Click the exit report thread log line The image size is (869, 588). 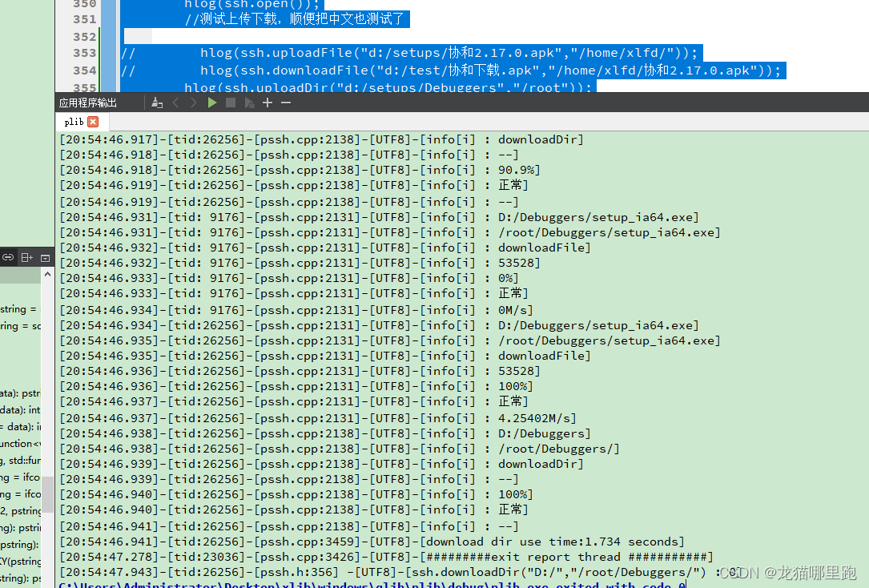pyautogui.click(x=387, y=557)
